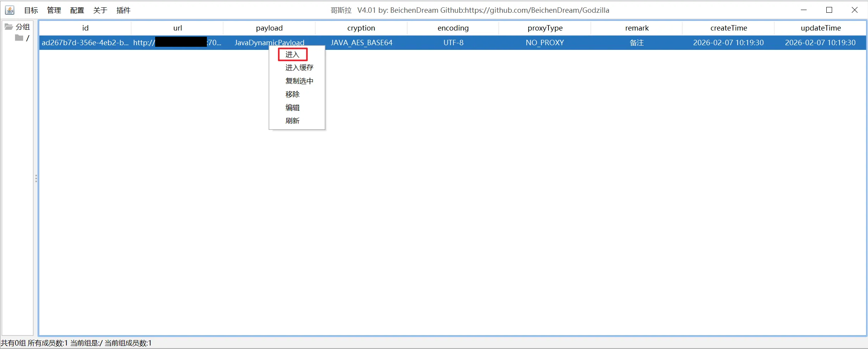Sort by the id column header
Image resolution: width=868 pixels, height=349 pixels.
pyautogui.click(x=85, y=28)
